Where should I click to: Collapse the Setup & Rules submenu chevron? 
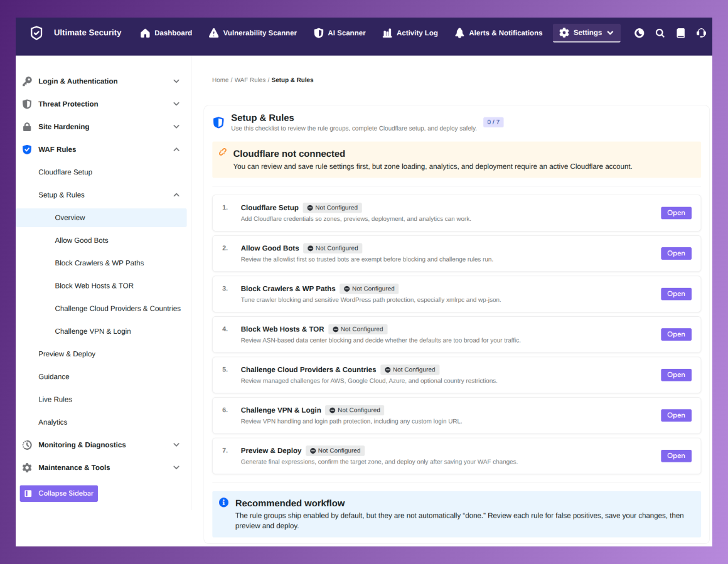click(x=176, y=195)
